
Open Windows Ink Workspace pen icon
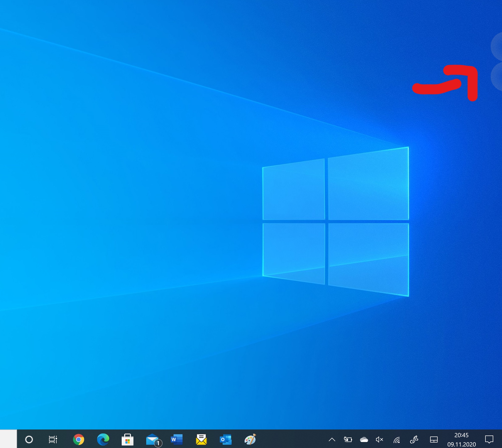pos(414,439)
